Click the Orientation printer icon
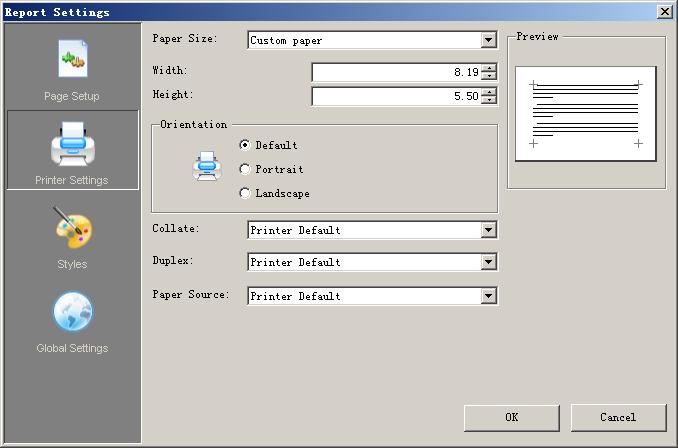The width and height of the screenshot is (678, 448). click(x=206, y=166)
